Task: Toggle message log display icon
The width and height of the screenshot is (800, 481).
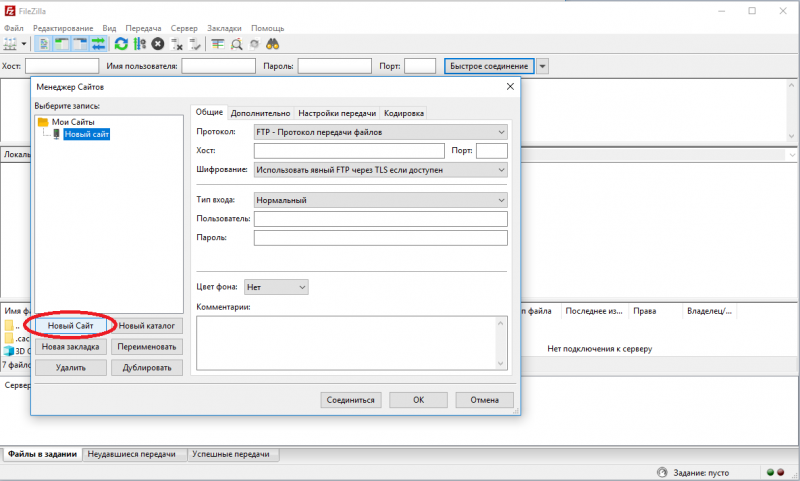Action: coord(44,44)
